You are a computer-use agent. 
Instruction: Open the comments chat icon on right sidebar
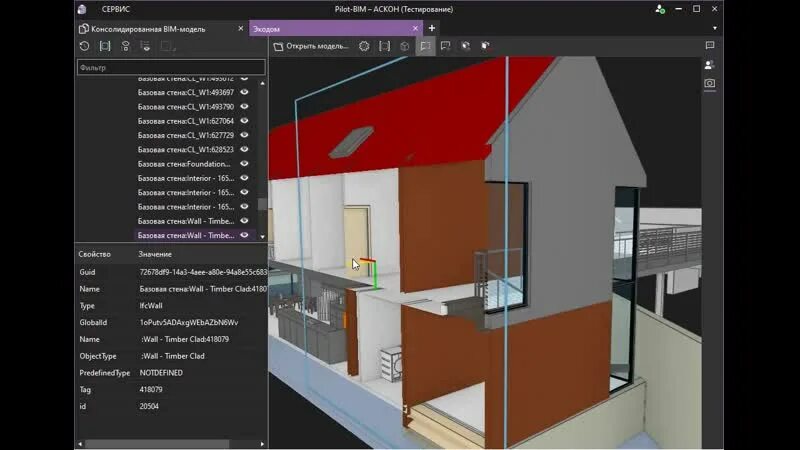[710, 45]
